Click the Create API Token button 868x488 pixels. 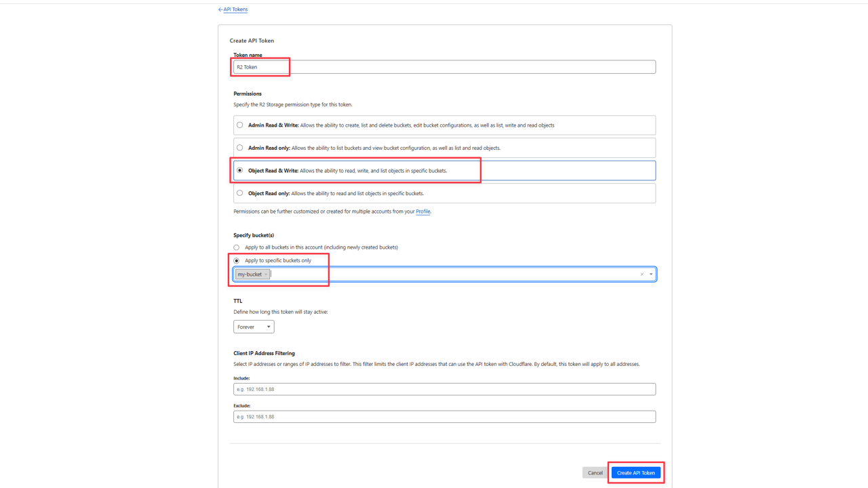[635, 472]
